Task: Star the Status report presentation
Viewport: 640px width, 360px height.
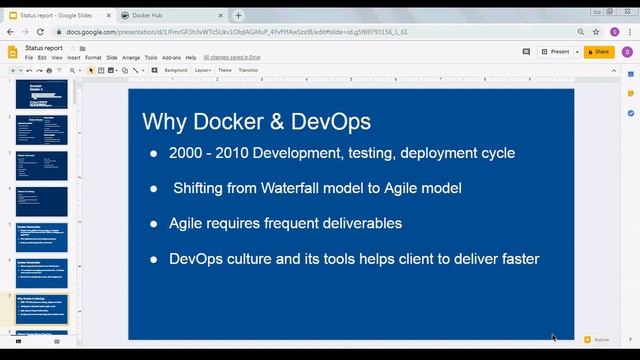Action: tap(73, 48)
